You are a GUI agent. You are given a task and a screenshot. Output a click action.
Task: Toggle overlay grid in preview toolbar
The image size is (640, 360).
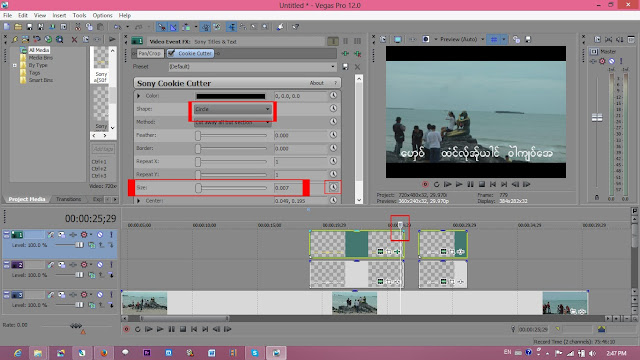[x=494, y=40]
